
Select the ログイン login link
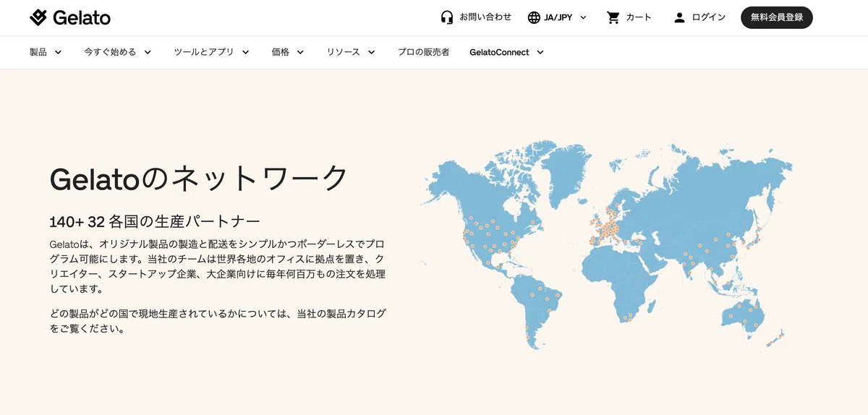709,17
